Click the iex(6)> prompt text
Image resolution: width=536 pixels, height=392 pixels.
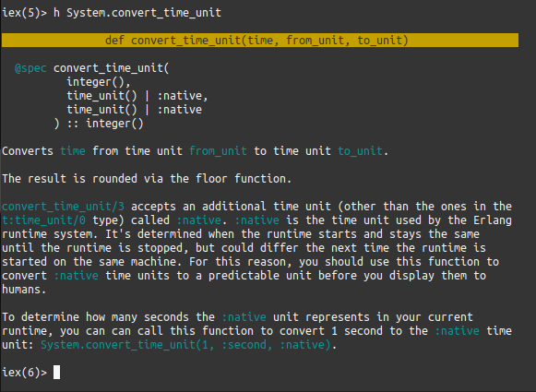[24, 373]
